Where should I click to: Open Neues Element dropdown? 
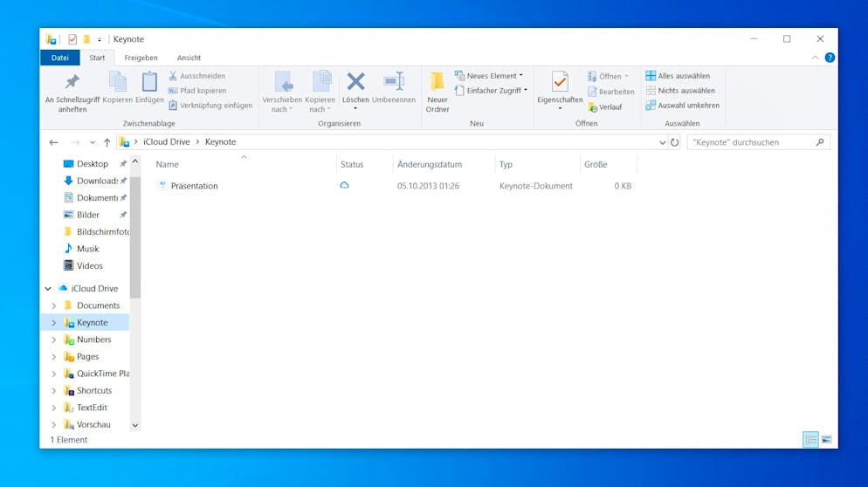coord(489,76)
